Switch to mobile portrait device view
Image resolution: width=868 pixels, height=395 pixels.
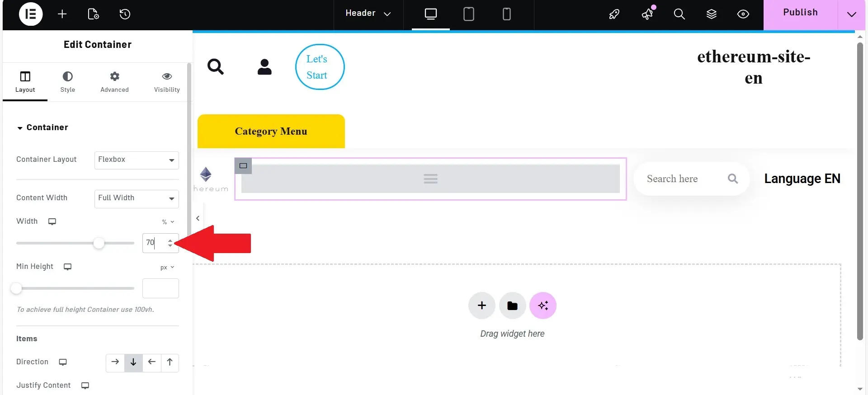(507, 14)
